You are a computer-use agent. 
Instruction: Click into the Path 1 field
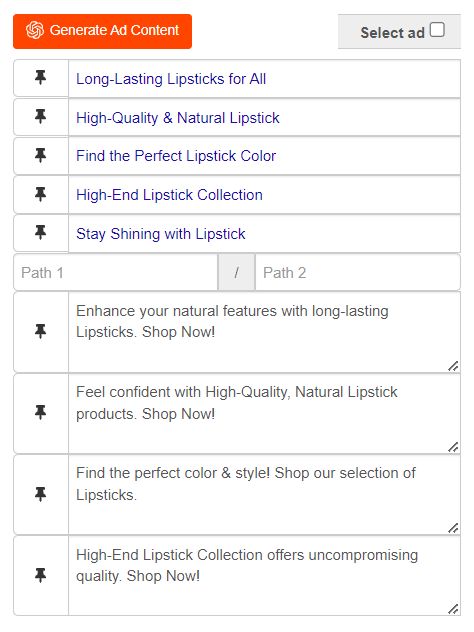coord(116,272)
